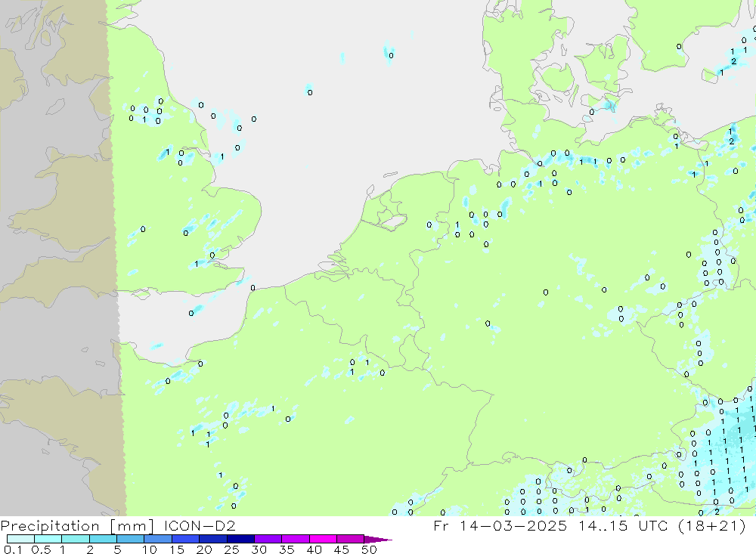Image resolution: width=756 pixels, height=554 pixels.
Task: Click the 'Precipitation [mm]' title text
Action: tap(77, 526)
